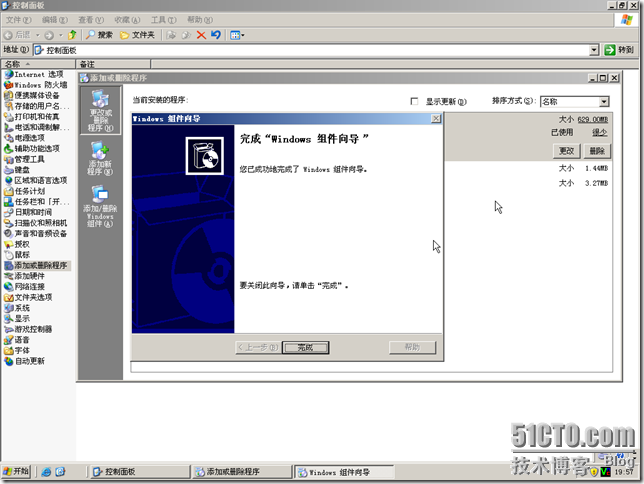Open 辅助功能选项 item

pyautogui.click(x=32, y=149)
